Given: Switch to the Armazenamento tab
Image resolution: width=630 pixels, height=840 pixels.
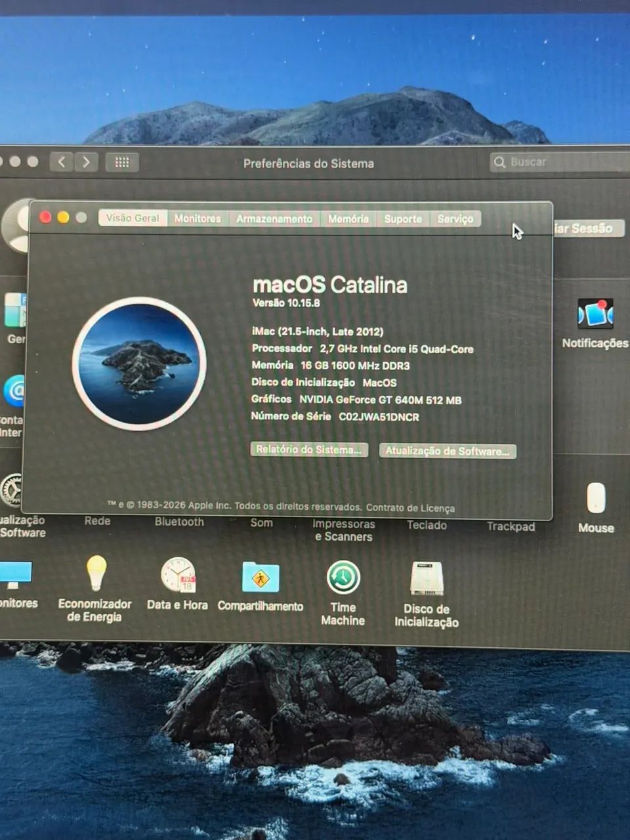Looking at the screenshot, I should pos(274,219).
